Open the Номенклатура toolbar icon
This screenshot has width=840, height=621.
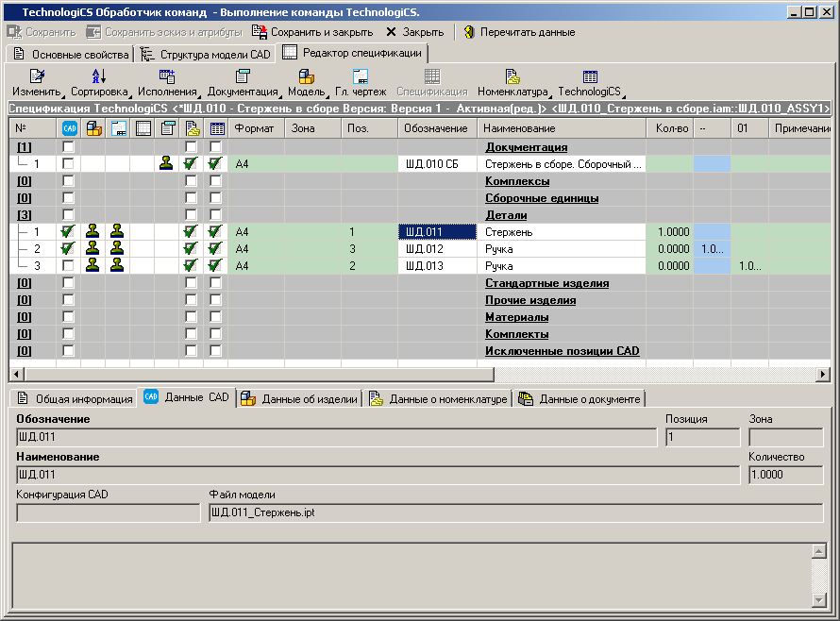tap(512, 77)
